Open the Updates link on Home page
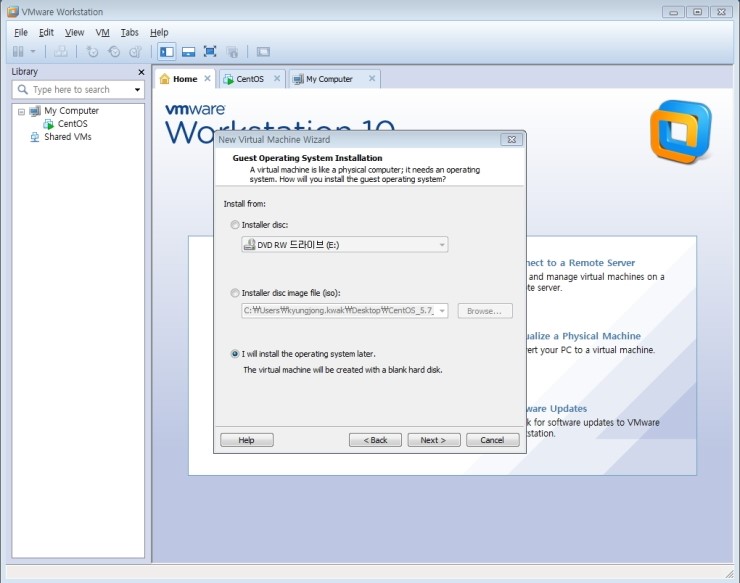740x583 pixels. (557, 408)
